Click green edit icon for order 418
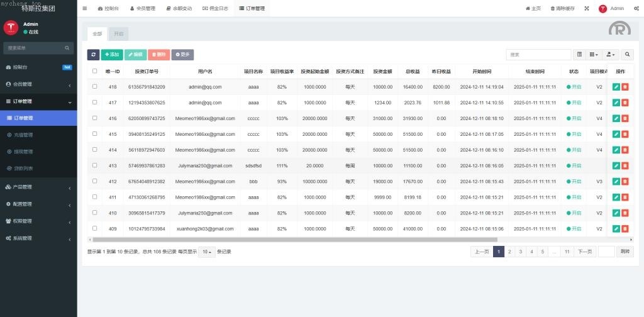The width and height of the screenshot is (644, 317). click(x=616, y=87)
